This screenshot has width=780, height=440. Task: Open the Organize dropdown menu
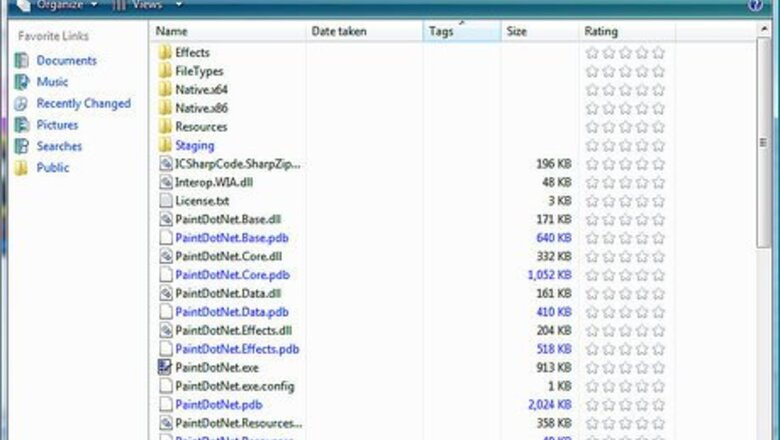(65, 5)
